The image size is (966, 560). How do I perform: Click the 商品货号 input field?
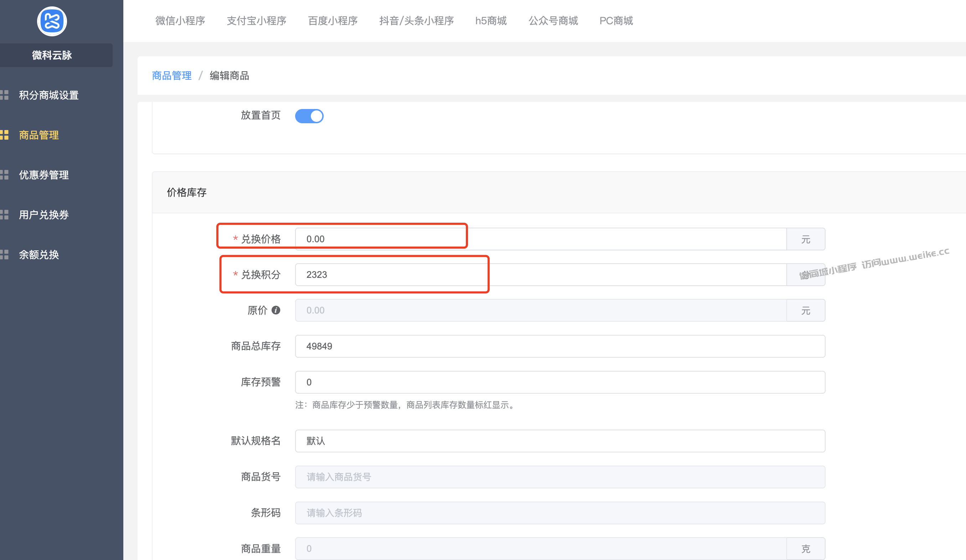(560, 477)
